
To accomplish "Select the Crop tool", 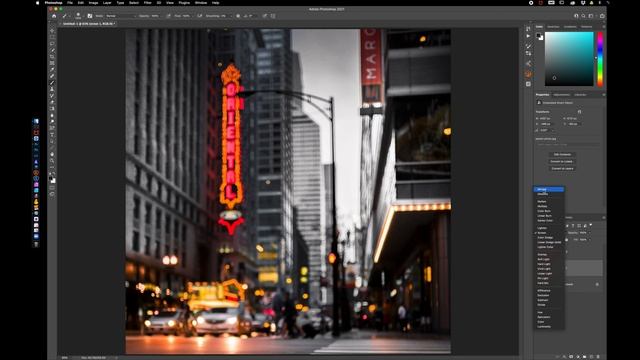I will click(x=52, y=57).
